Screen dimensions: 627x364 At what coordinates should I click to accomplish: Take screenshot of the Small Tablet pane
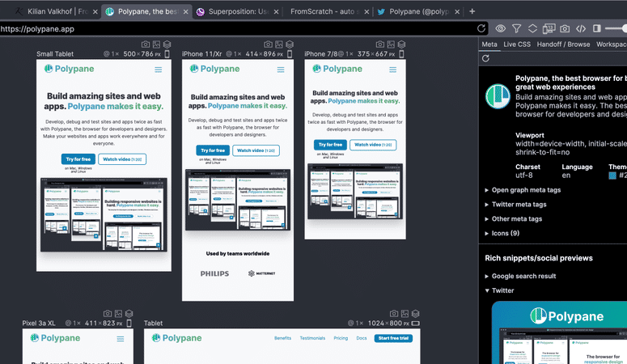point(146,44)
